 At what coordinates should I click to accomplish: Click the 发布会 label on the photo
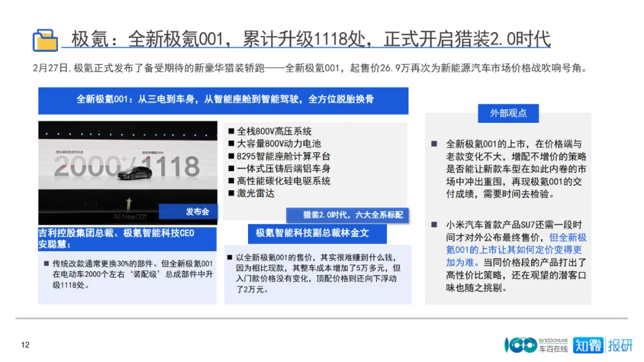point(188,212)
